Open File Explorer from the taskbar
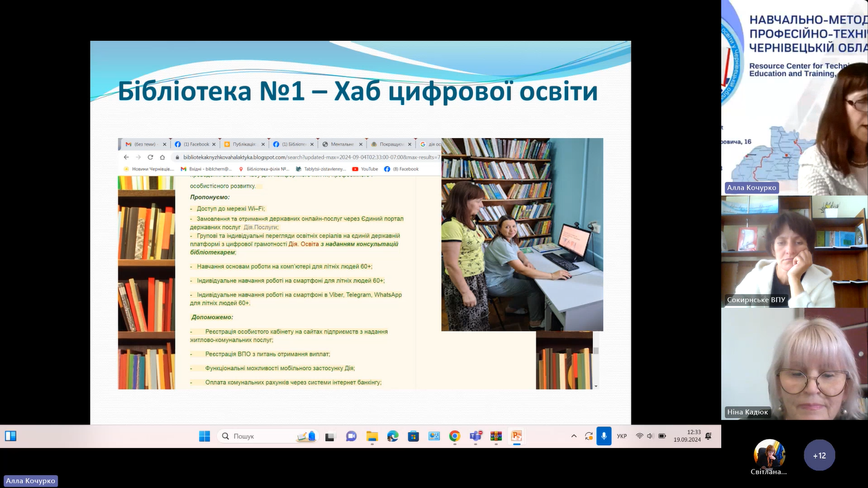Image resolution: width=868 pixels, height=488 pixels. pyautogui.click(x=372, y=436)
